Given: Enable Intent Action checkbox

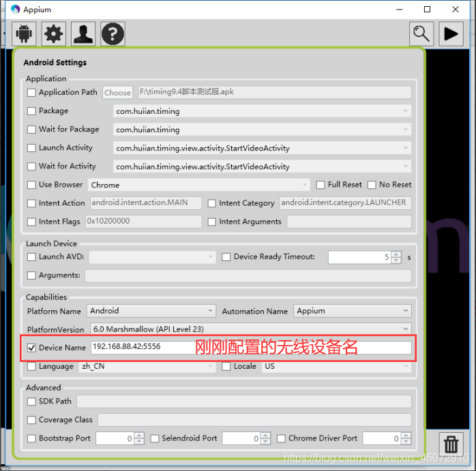Looking at the screenshot, I should [31, 203].
